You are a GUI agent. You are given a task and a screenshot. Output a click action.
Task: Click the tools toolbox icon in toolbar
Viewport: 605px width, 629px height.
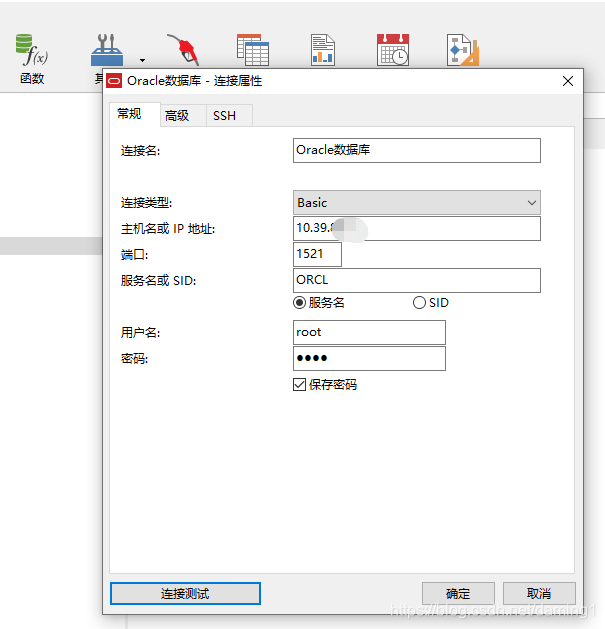click(x=107, y=50)
